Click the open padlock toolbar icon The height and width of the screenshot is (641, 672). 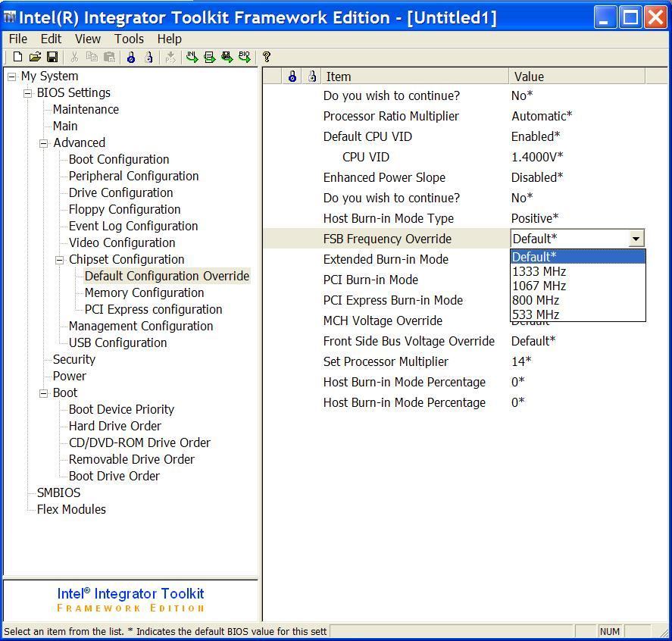coord(148,57)
